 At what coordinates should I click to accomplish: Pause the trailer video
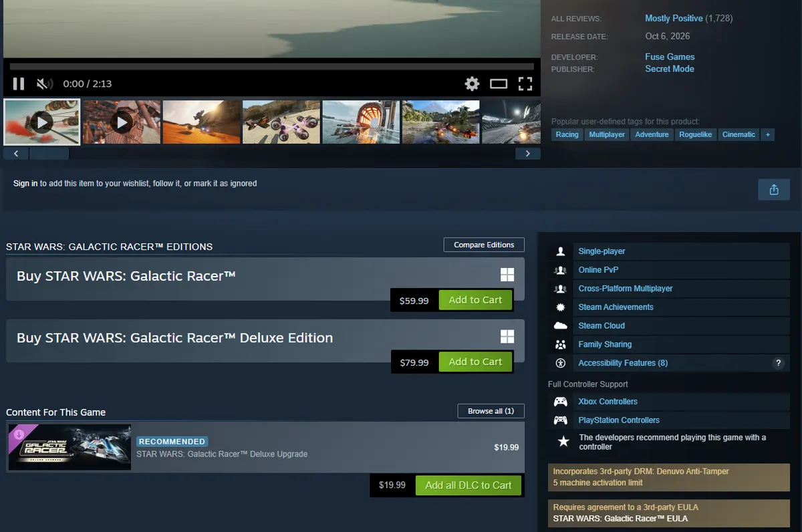coord(19,84)
